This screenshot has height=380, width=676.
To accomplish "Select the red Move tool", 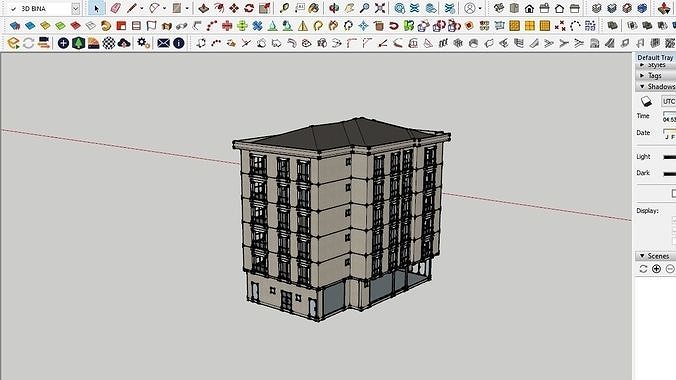I will tap(234, 8).
